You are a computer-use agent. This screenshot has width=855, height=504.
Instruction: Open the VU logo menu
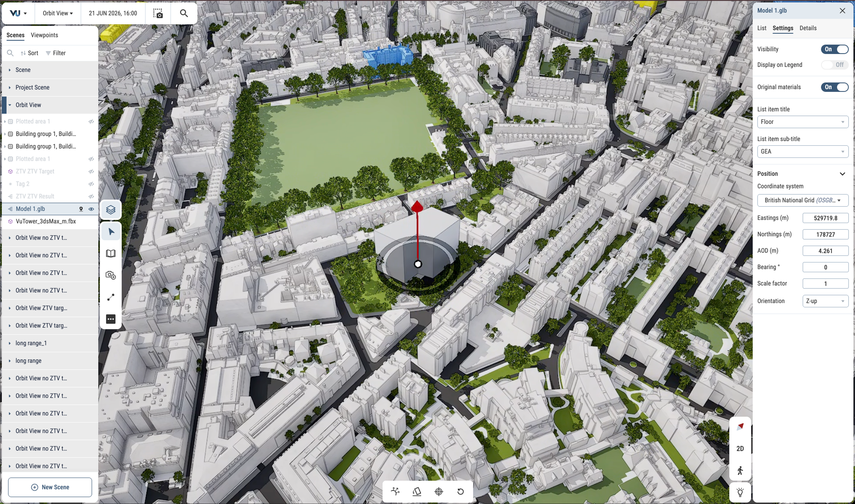click(18, 13)
